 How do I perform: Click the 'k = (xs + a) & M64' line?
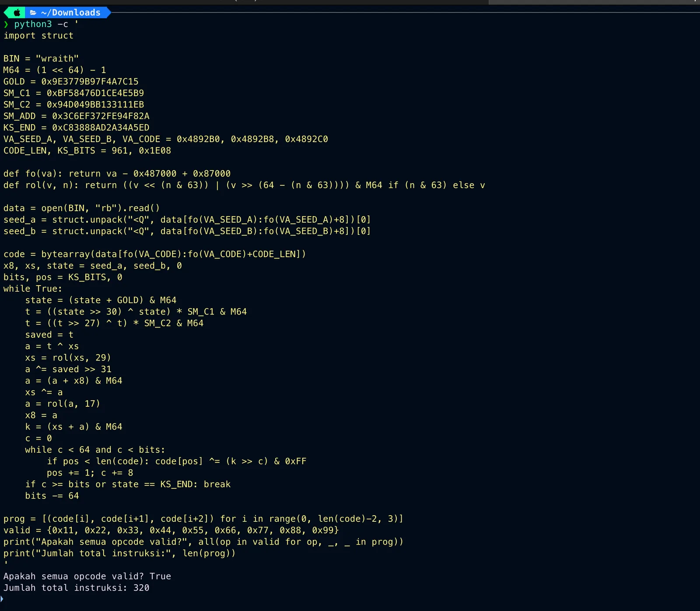coord(73,427)
